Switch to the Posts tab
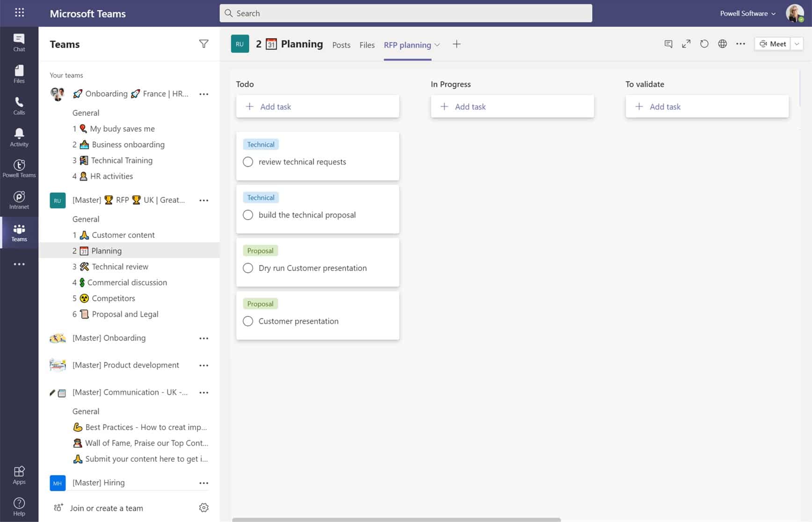Screen dimensions: 812x522 (341, 45)
